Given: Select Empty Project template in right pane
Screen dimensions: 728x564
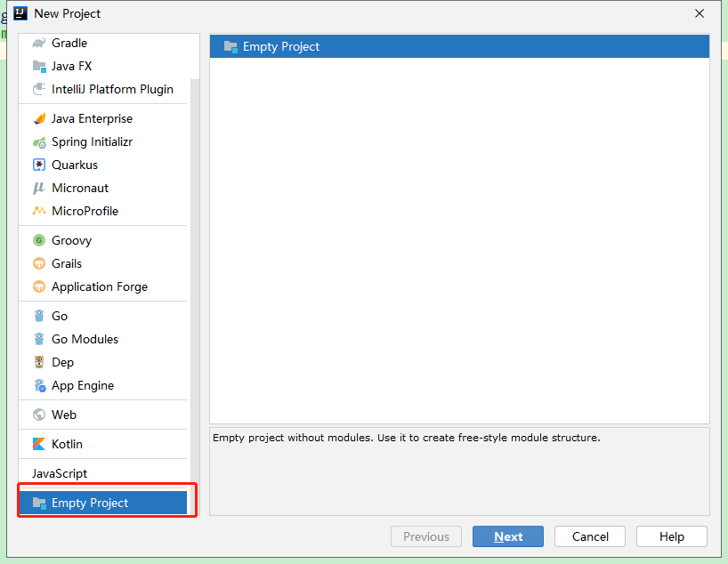Looking at the screenshot, I should pos(459,46).
